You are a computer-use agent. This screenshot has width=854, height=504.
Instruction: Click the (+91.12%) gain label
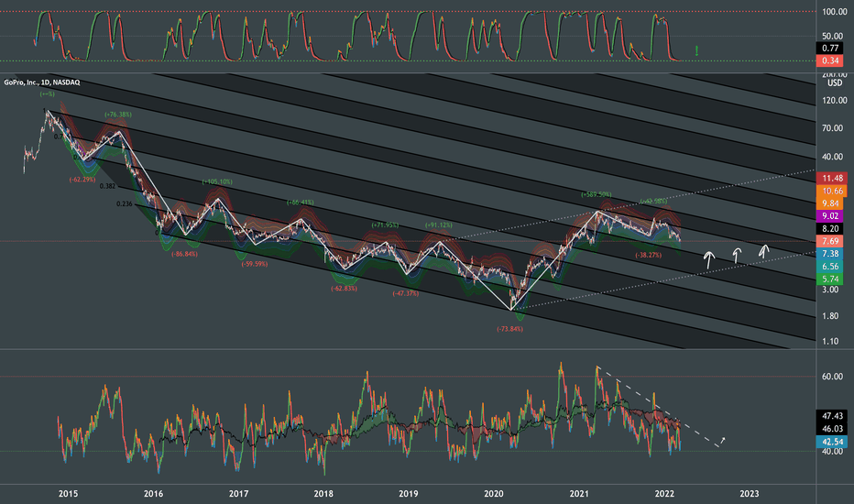[x=438, y=225]
